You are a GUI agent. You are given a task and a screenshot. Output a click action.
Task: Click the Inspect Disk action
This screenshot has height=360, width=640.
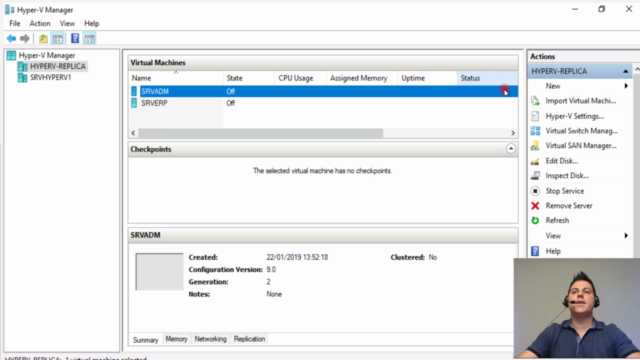(567, 176)
